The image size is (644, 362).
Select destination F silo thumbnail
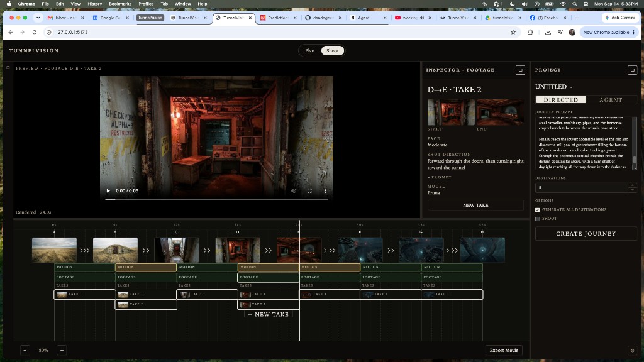click(360, 250)
